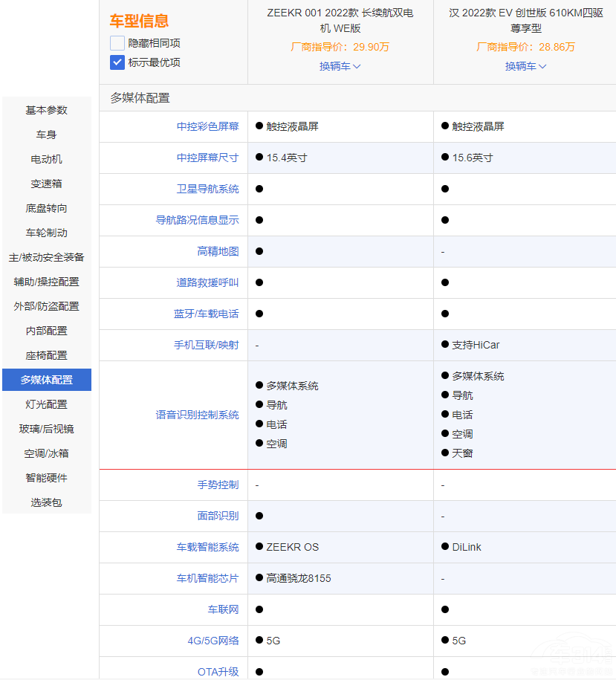This screenshot has height=680, width=616.
Task: Click the 车机智能芯片 label link
Action: click(x=207, y=578)
